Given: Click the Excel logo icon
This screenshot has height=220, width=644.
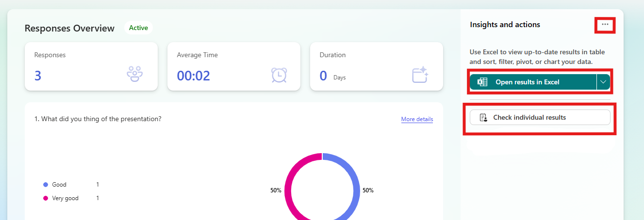Looking at the screenshot, I should point(482,82).
